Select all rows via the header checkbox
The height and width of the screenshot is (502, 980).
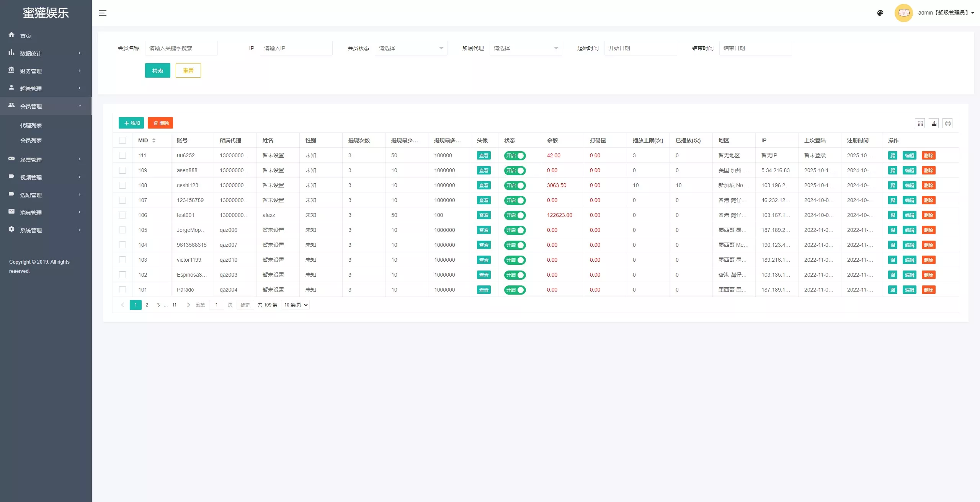(122, 140)
